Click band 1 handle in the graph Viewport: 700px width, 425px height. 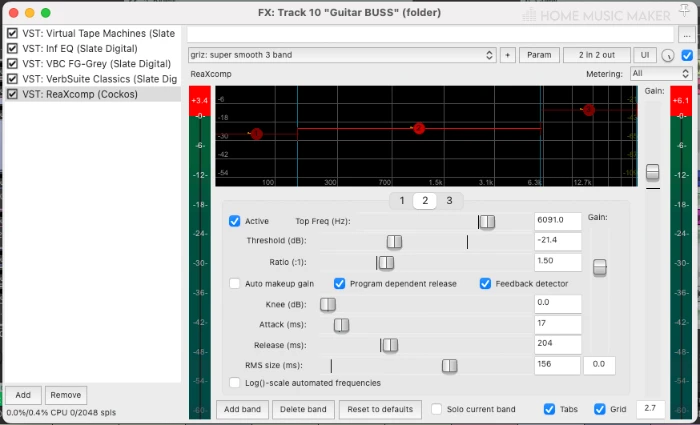coord(256,133)
